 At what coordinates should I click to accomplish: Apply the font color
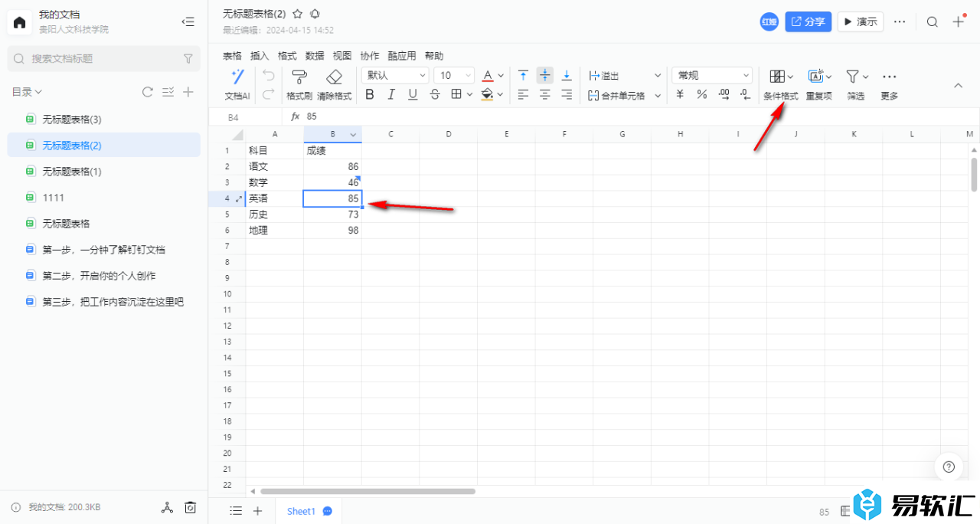point(488,75)
